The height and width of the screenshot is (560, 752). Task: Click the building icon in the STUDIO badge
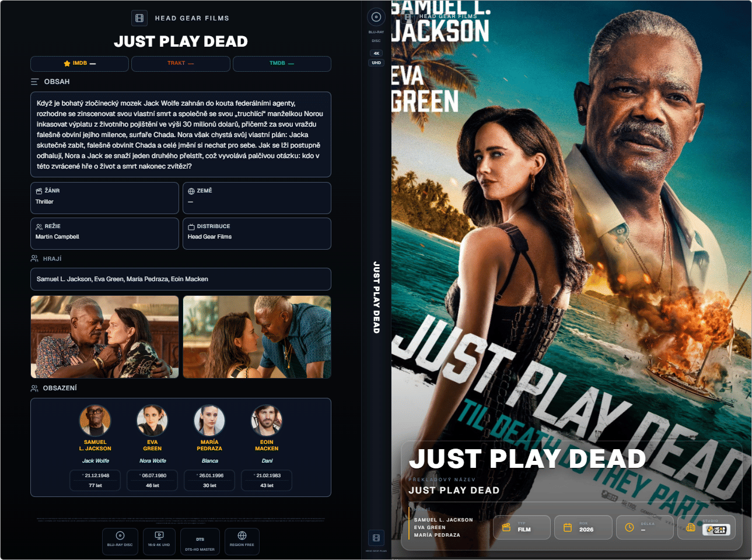[691, 527]
